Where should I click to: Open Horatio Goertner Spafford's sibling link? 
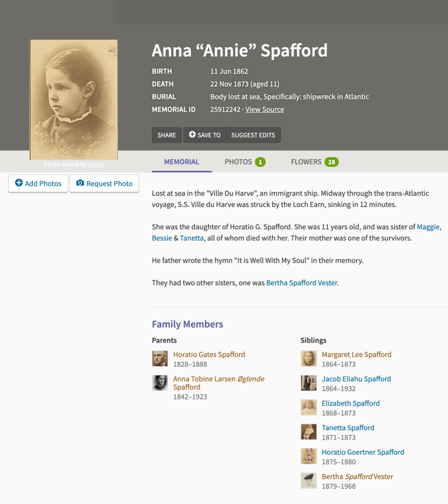[x=362, y=452]
